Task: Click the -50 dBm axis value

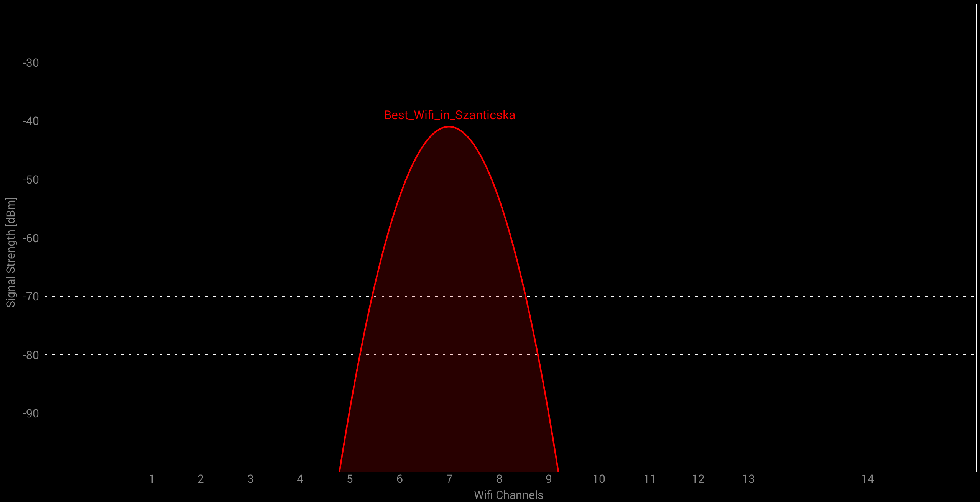Action: [31, 180]
